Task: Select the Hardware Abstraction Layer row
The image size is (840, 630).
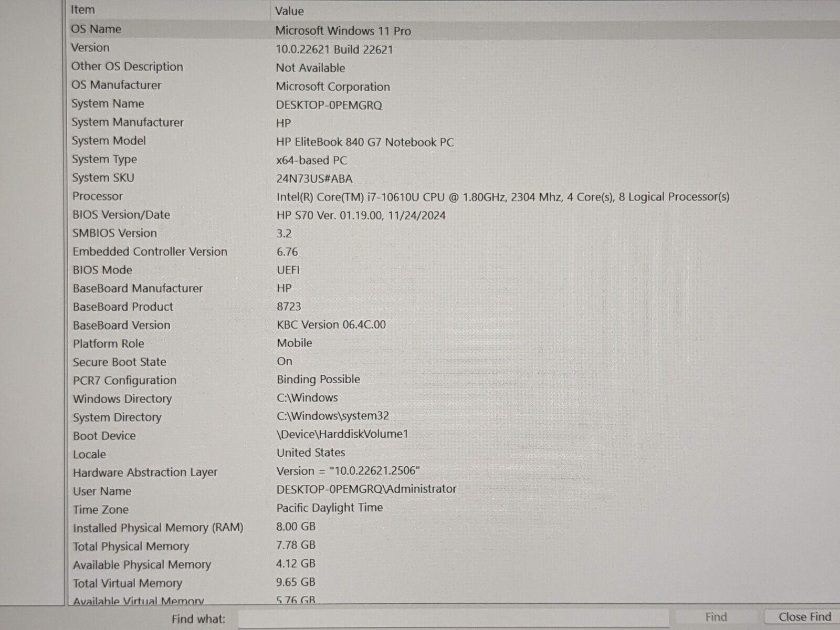Action: click(x=145, y=472)
